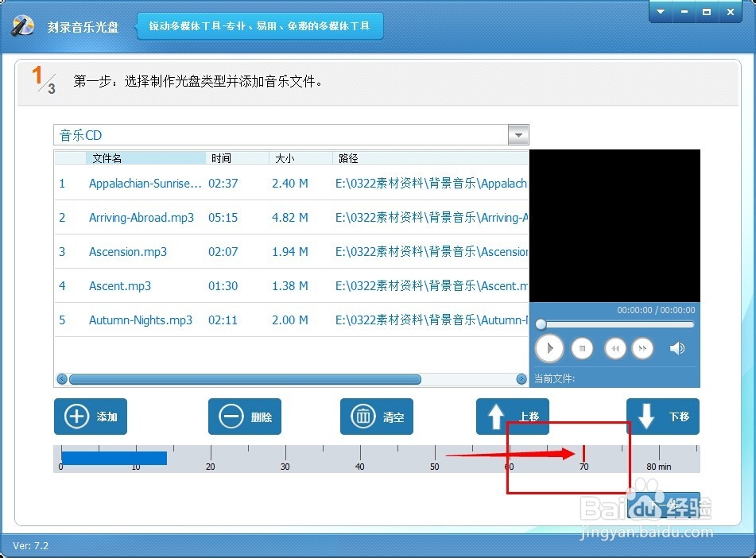Select Autumn-Nights.mp3 in the list

pos(291,320)
